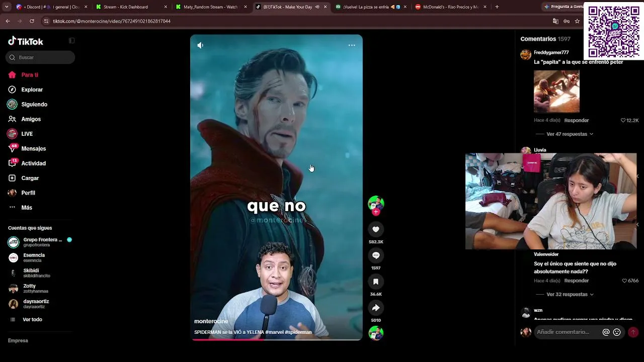Open comments via speech bubble icon

[376, 255]
